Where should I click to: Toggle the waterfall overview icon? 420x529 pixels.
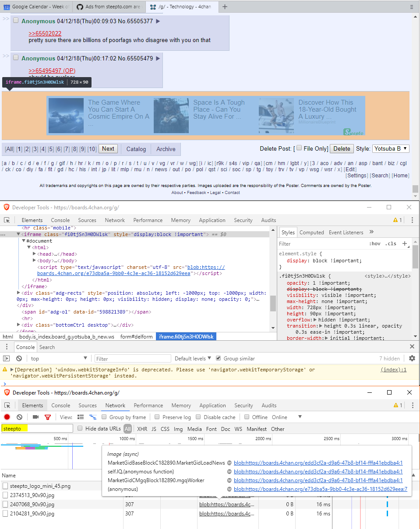pyautogui.click(x=92, y=417)
